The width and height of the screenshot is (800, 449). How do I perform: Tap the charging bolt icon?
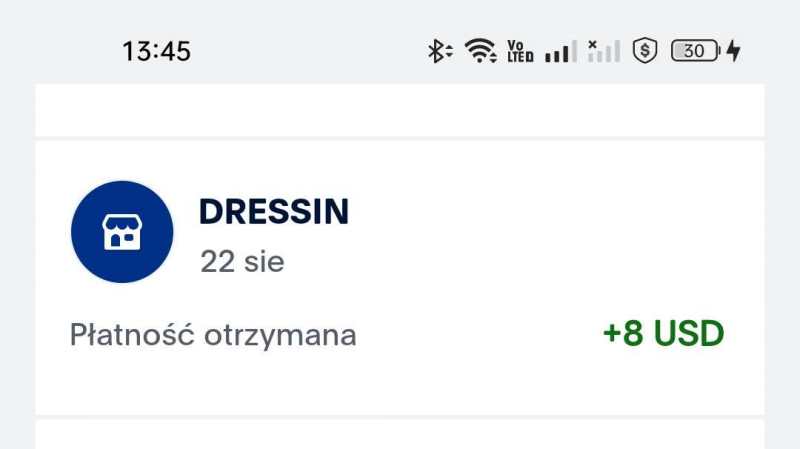coord(733,50)
